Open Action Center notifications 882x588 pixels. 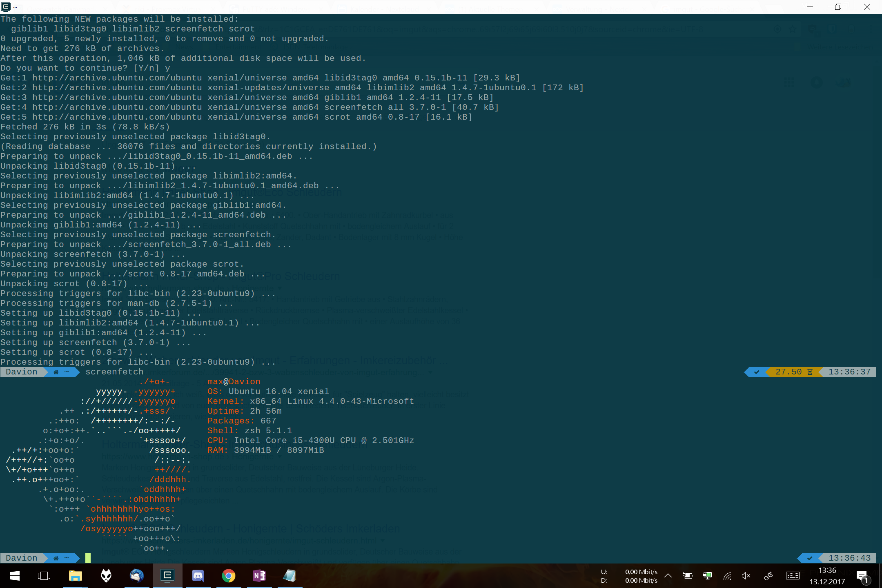click(x=862, y=576)
